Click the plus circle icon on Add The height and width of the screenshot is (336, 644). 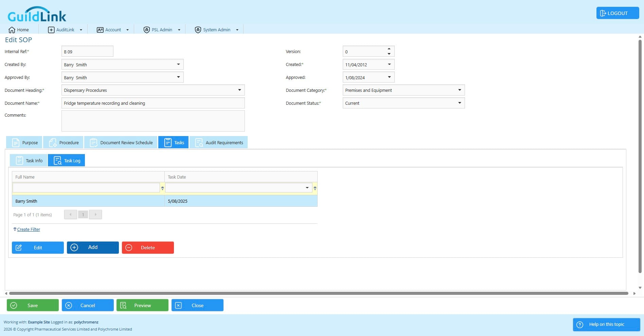tap(74, 248)
